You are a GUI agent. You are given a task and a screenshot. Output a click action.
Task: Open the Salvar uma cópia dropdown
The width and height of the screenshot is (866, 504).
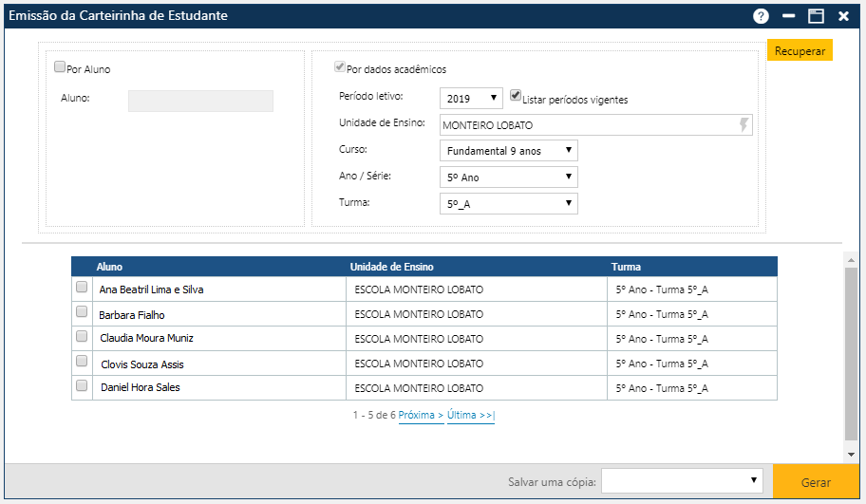point(683,481)
